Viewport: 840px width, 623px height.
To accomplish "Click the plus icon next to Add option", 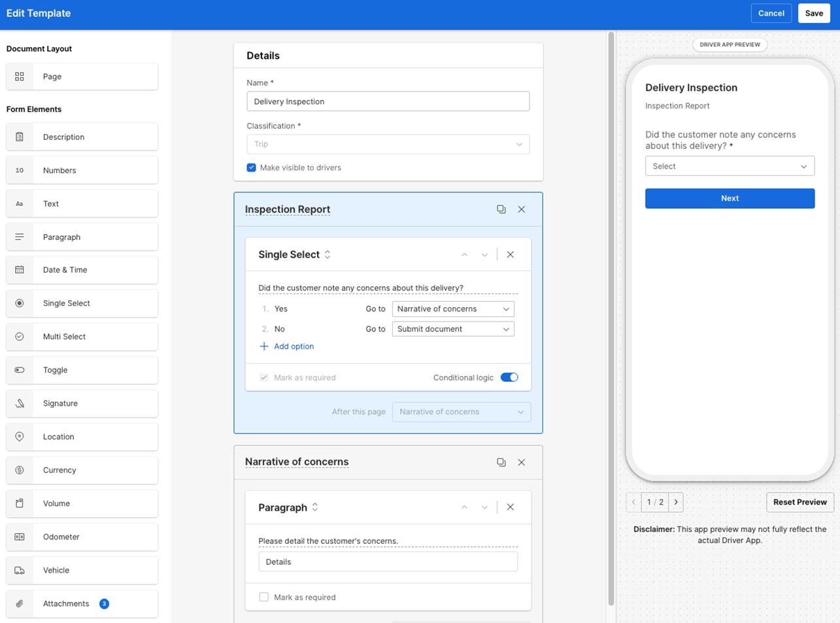I will pos(264,346).
